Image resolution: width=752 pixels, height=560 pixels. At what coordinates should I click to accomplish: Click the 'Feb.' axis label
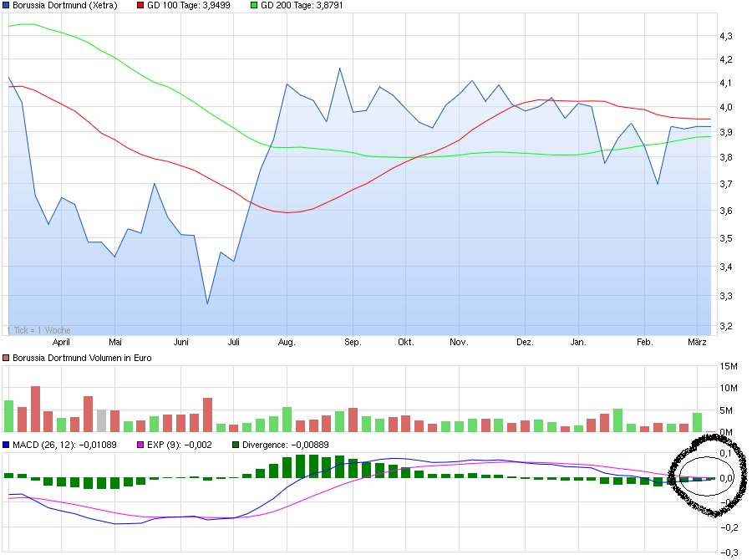click(644, 342)
